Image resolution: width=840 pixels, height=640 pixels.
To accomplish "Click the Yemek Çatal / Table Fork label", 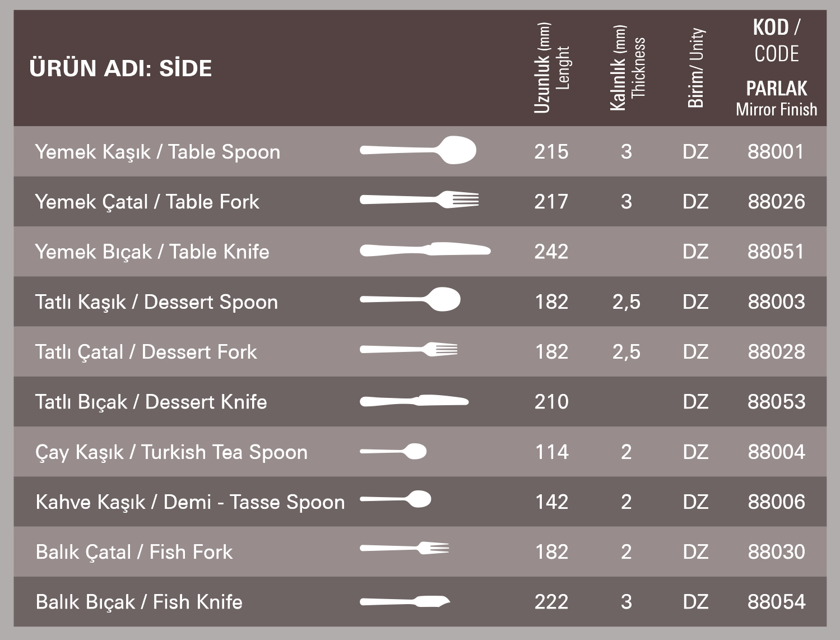I will [147, 202].
